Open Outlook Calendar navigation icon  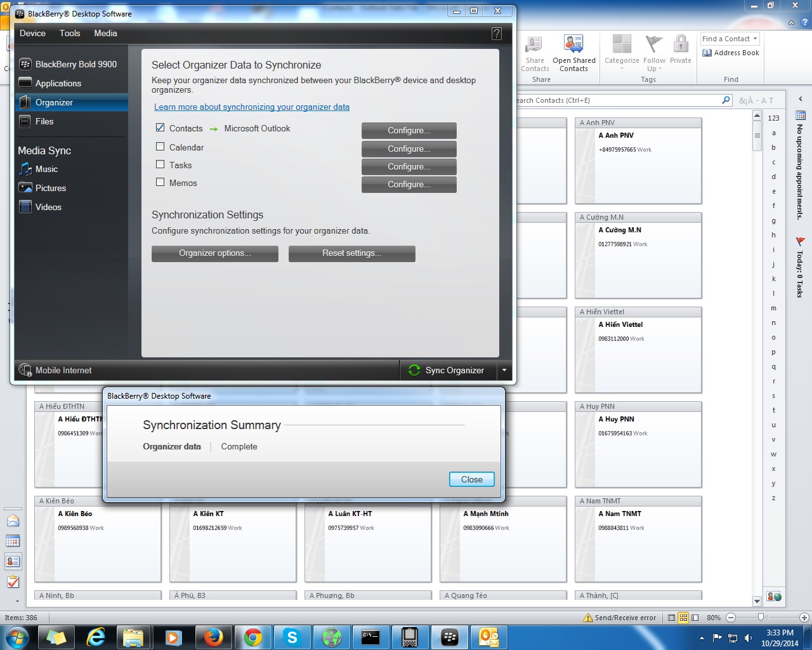click(x=13, y=541)
